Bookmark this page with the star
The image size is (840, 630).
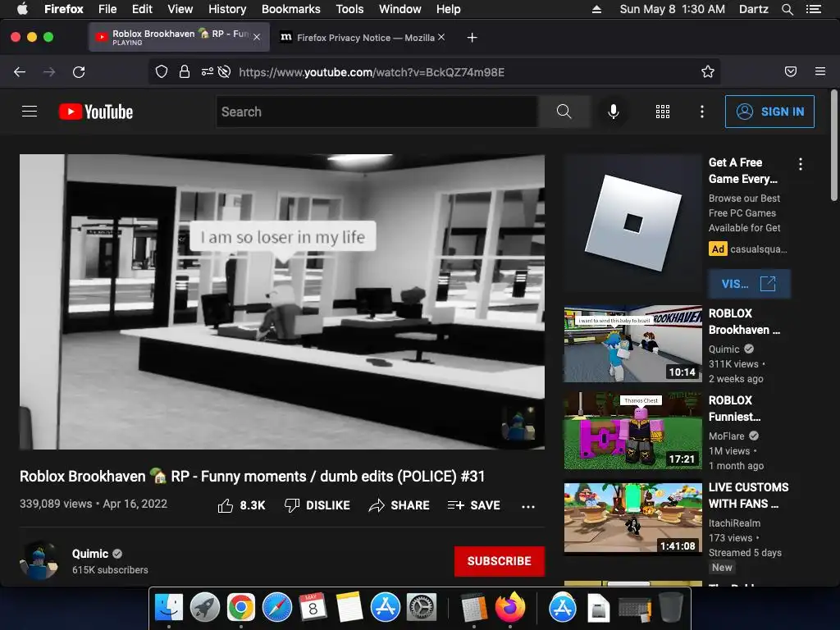[x=708, y=72]
